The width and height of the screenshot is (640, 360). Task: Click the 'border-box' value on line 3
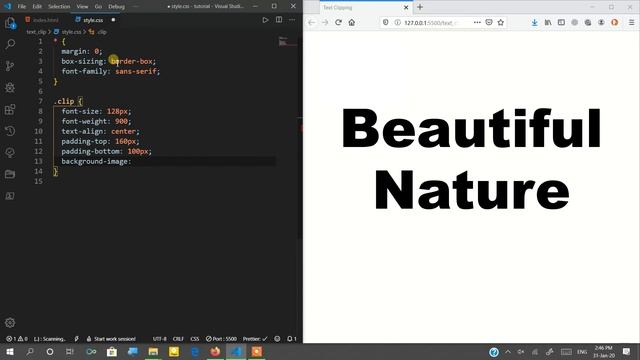132,61
